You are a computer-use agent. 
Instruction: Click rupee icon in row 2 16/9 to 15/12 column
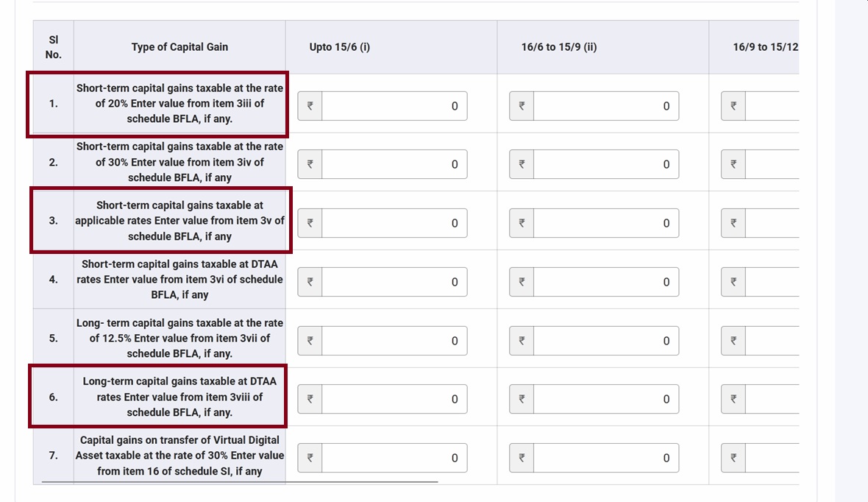pos(733,164)
